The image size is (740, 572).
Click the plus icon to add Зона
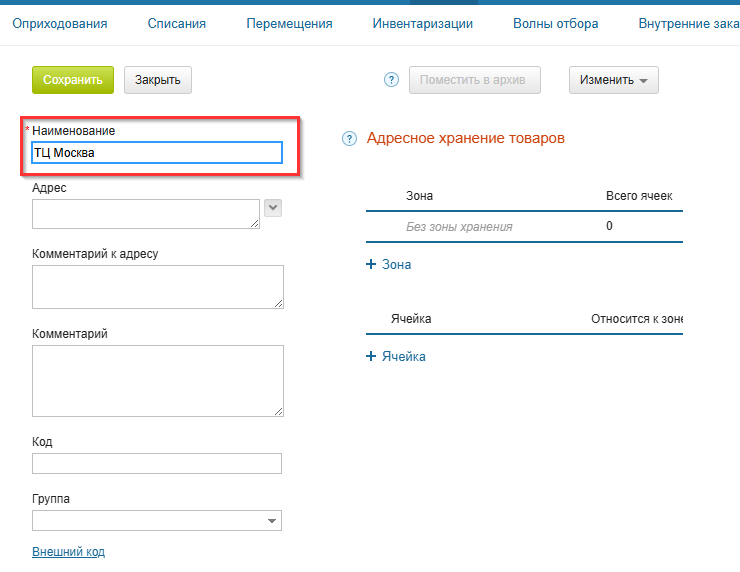(x=371, y=264)
